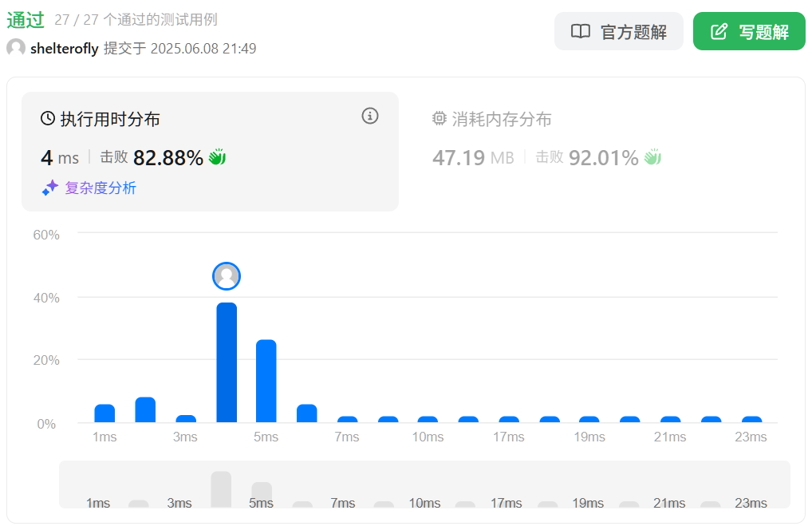Click the clapping hands icon beside 82.88%
The height and width of the screenshot is (530, 812).
tap(218, 157)
